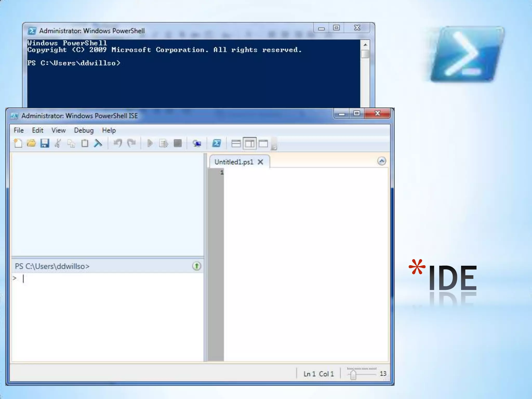This screenshot has height=399, width=532.
Task: Open the View menu
Action: point(58,130)
